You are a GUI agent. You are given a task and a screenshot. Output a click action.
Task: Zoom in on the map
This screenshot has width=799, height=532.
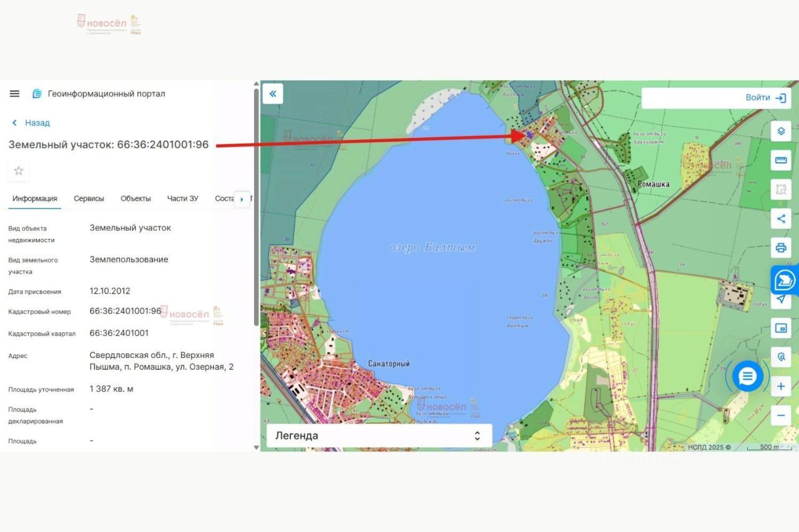pos(780,387)
